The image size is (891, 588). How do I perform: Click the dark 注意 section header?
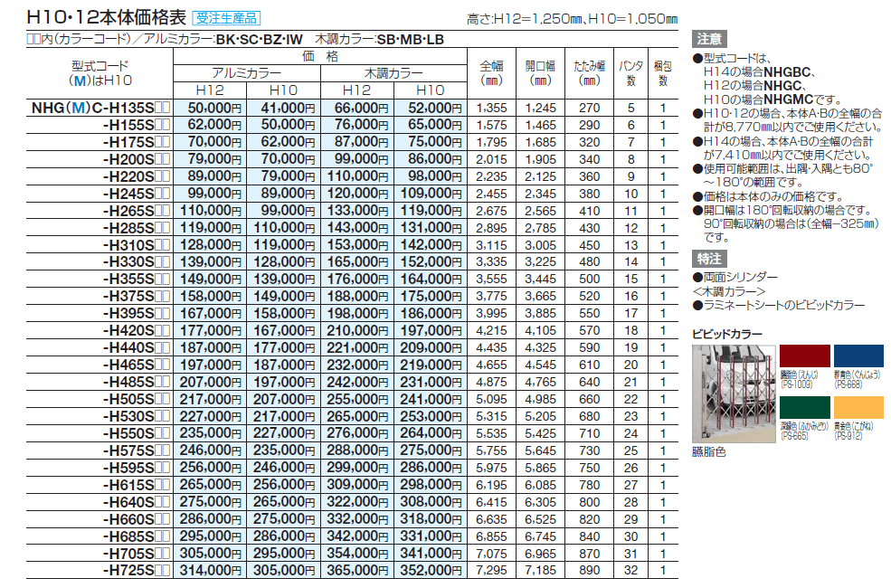tap(708, 39)
